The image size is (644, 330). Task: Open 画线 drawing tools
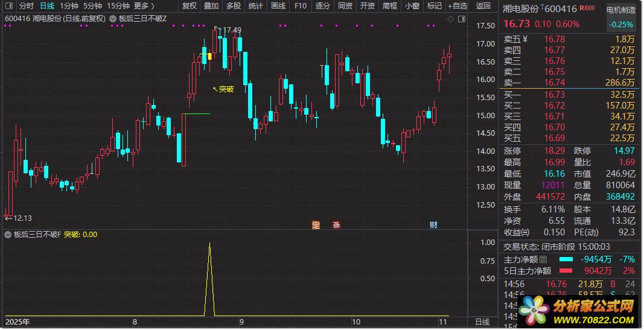coord(278,6)
